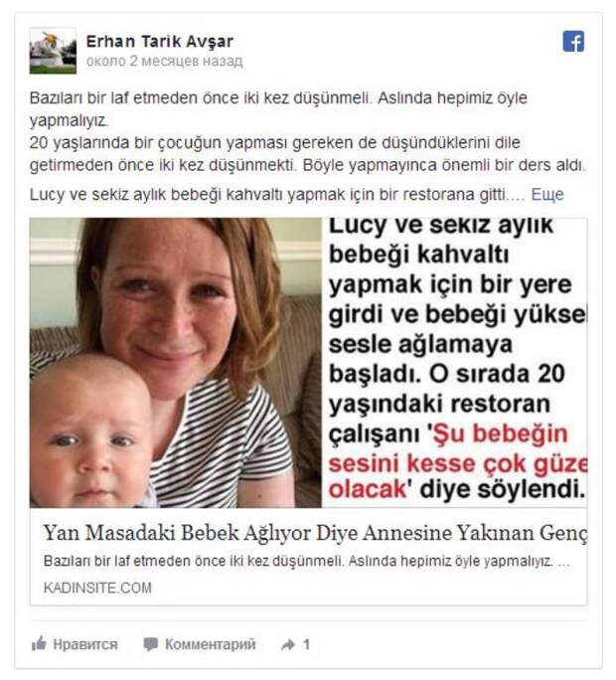Click the comment speech bubble icon

click(x=150, y=644)
